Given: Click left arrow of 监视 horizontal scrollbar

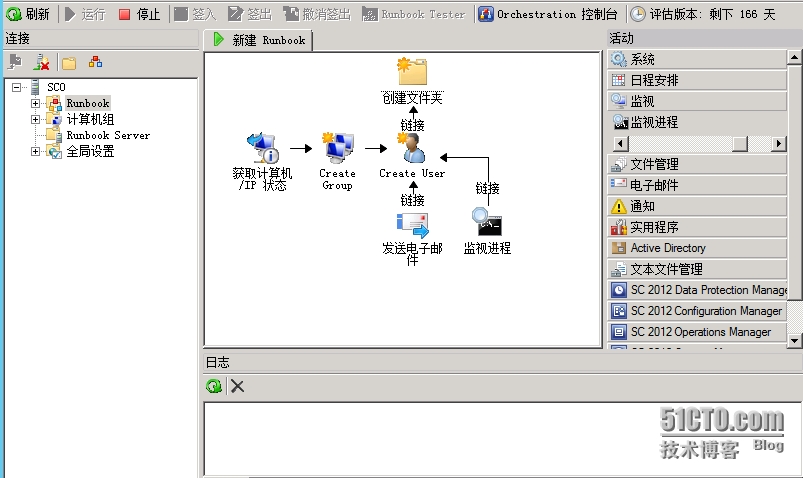Looking at the screenshot, I should click(621, 143).
